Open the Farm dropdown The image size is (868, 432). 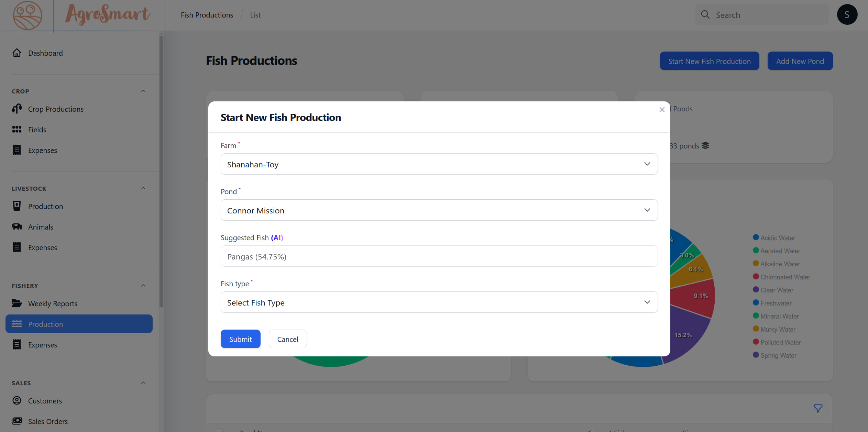point(439,164)
